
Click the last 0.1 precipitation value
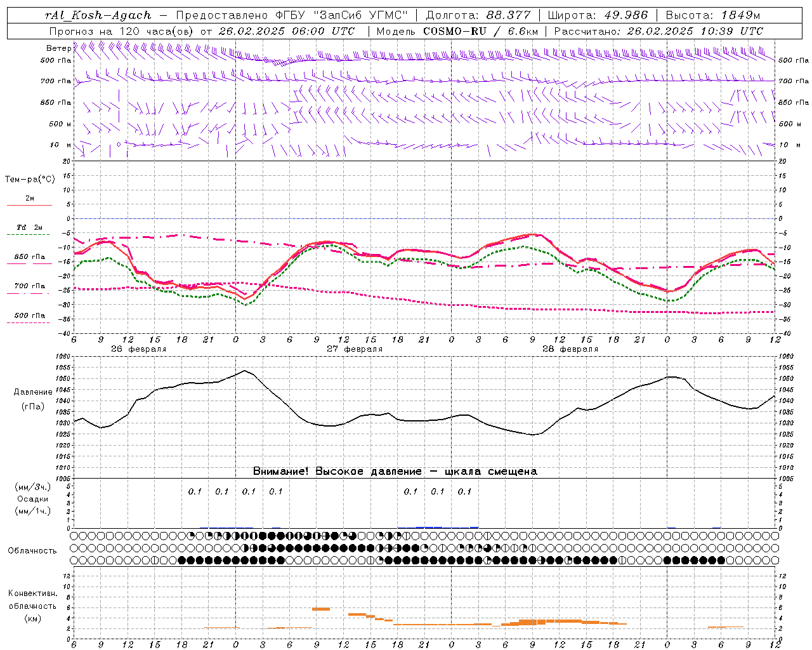pyautogui.click(x=464, y=491)
